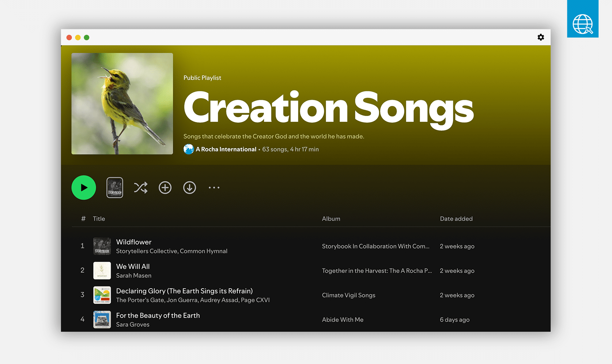Play the track Wildflower

(x=134, y=242)
